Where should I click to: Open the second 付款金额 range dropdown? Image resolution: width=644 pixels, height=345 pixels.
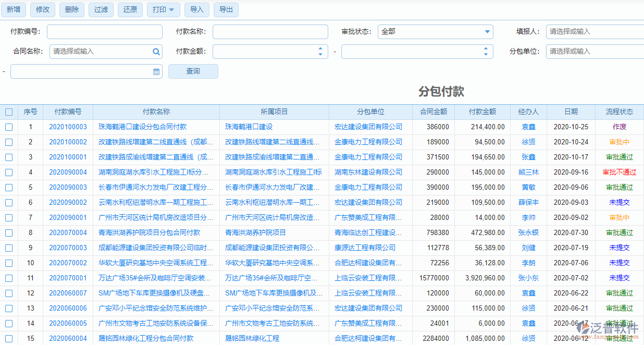tap(485, 52)
